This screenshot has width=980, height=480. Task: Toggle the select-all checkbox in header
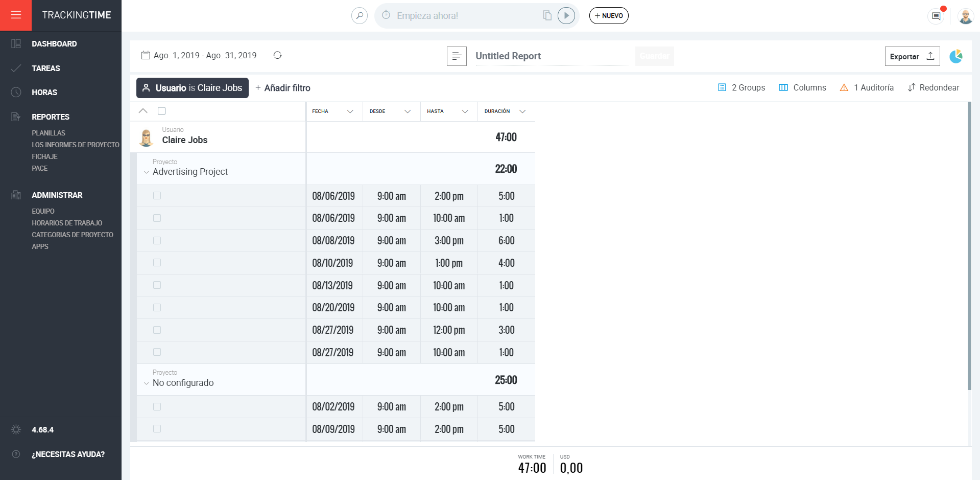[x=162, y=111]
